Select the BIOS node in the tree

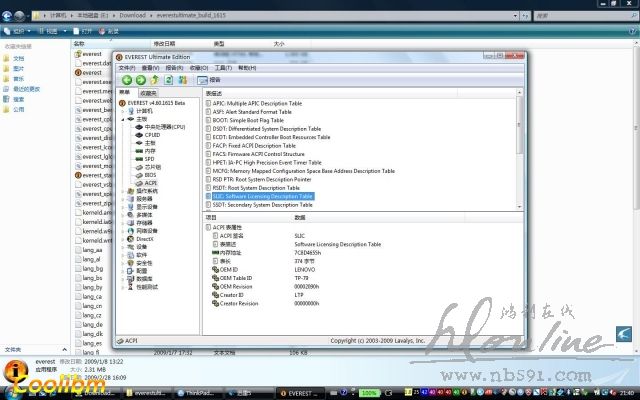pos(151,174)
